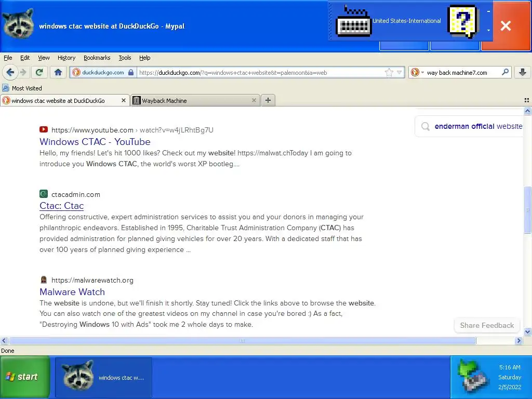532x399 pixels.
Task: Click the horizontal scrollbar left arrow
Action: tap(4, 341)
